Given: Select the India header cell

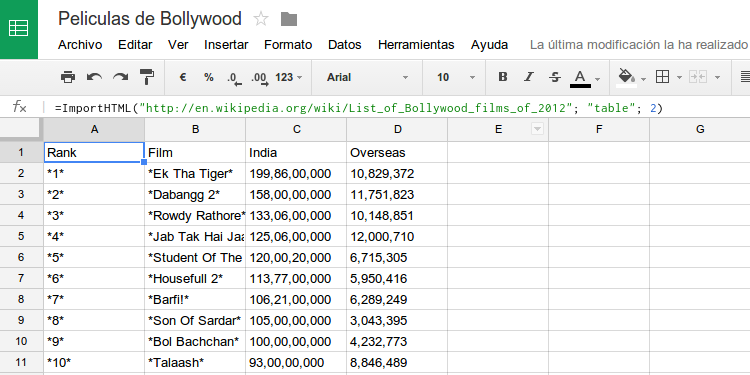Looking at the screenshot, I should [297, 152].
